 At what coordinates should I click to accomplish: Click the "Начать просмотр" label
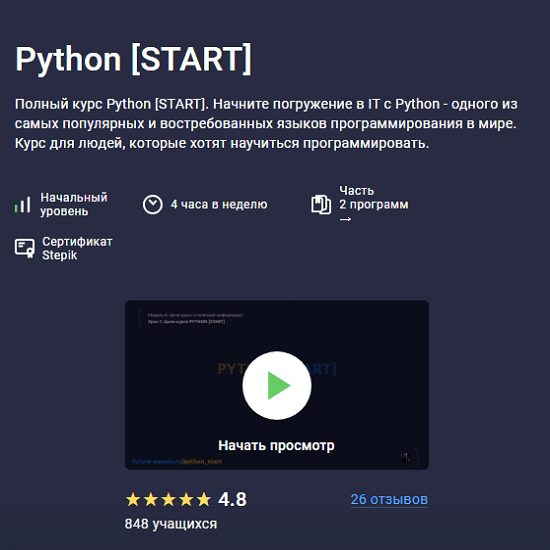pyautogui.click(x=276, y=445)
